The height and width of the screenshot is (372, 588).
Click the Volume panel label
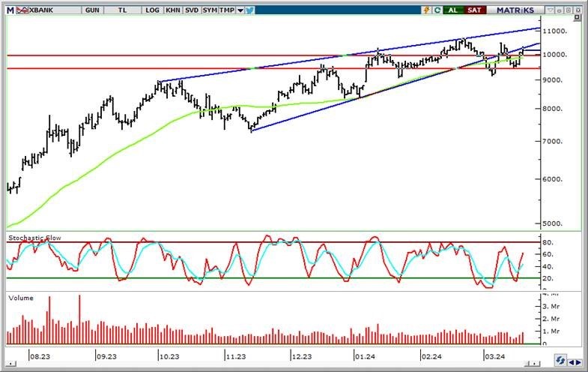tap(21, 298)
